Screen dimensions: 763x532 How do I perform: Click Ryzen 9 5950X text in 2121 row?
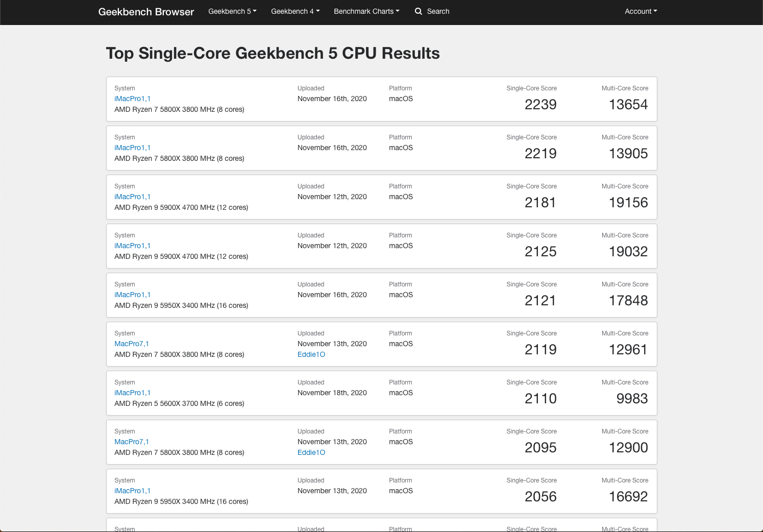[x=181, y=305]
